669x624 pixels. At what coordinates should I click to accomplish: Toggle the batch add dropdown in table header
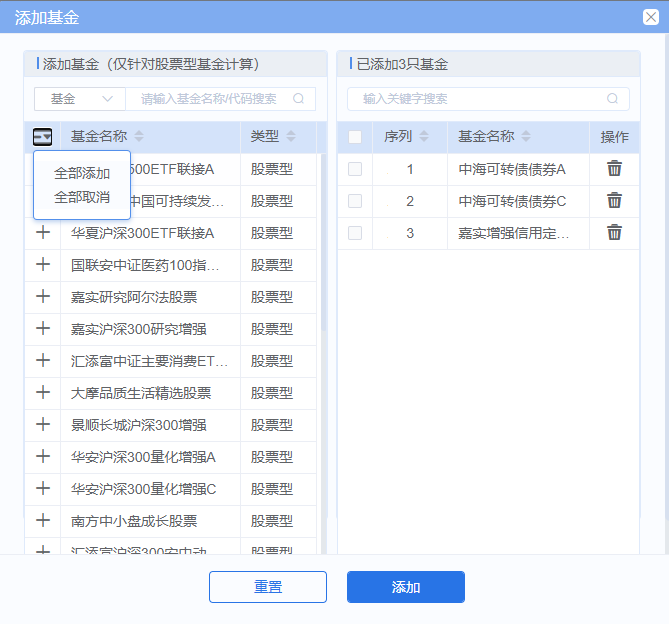coord(43,137)
